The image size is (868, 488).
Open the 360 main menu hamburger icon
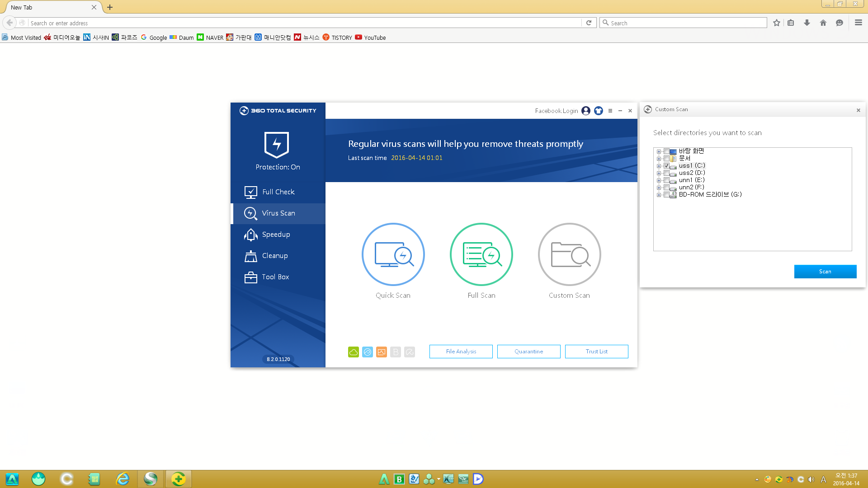click(610, 111)
